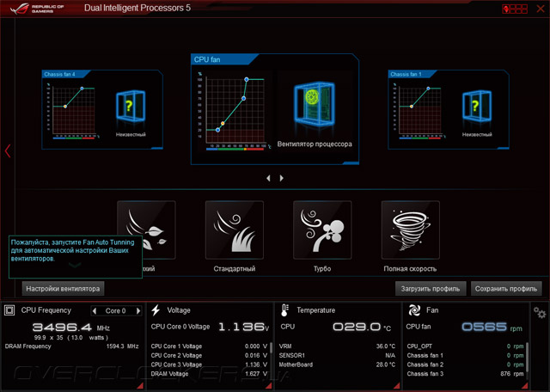The height and width of the screenshot is (392, 550).
Task: Click the CPU fan case image
Action: click(x=315, y=104)
